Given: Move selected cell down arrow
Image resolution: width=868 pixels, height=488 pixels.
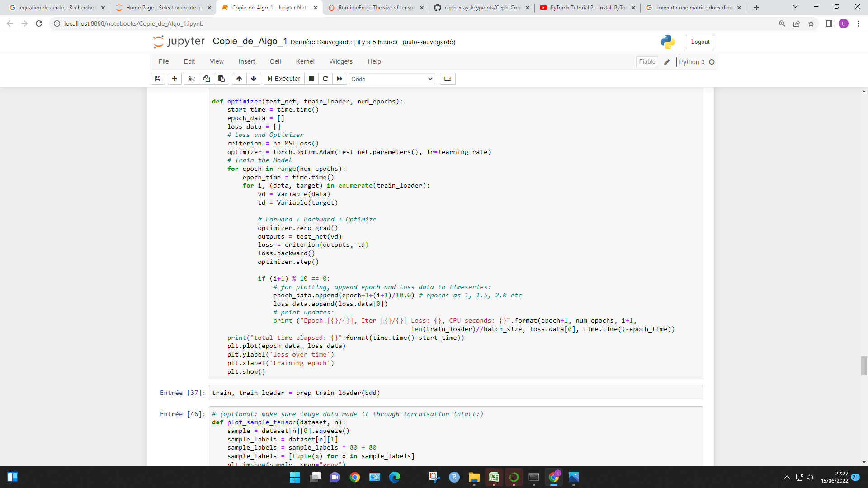Looking at the screenshot, I should tap(254, 79).
